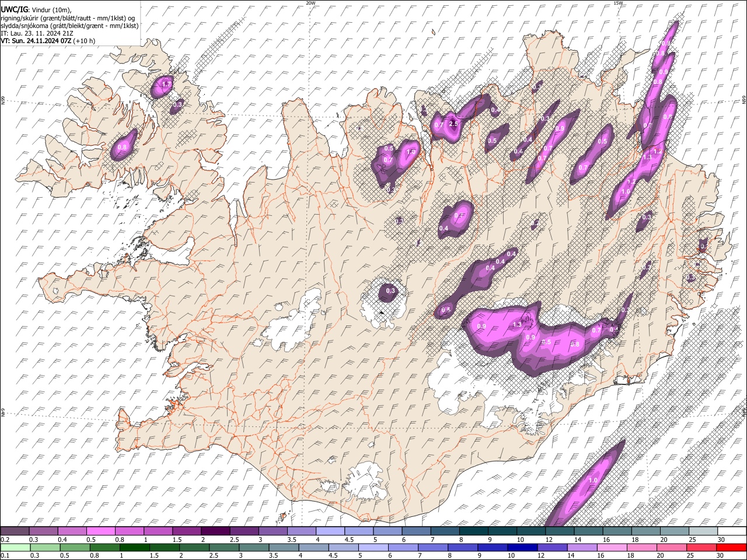
Task: Pick the 2 darkest purple swatch, upper legend row
Action: click(x=215, y=531)
